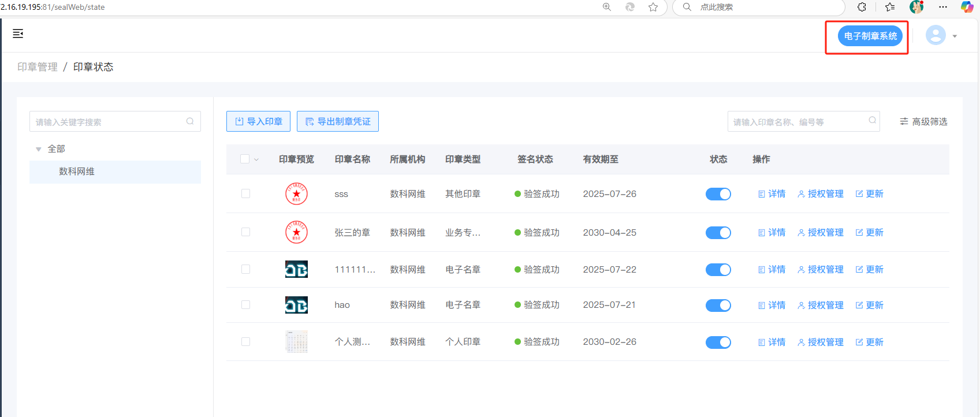Screen dimensions: 980x417
Task: Click the search icon in the seal name search box
Action: 873,120
